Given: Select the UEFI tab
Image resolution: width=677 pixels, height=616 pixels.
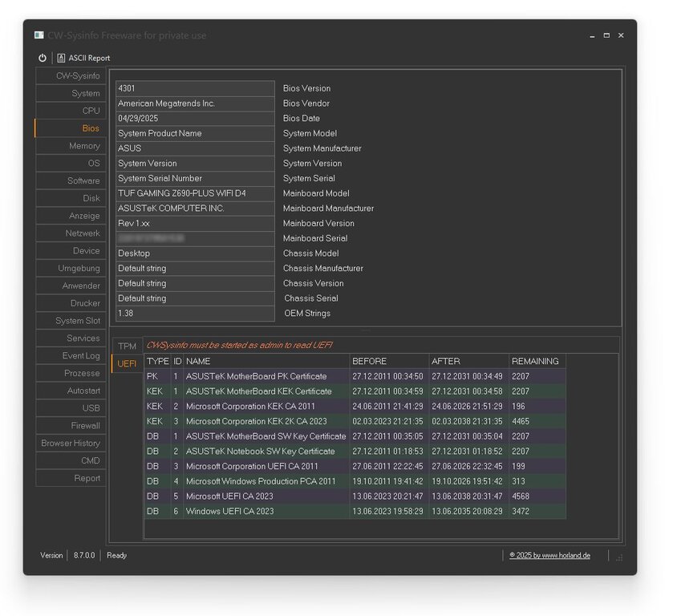Looking at the screenshot, I should [x=127, y=363].
